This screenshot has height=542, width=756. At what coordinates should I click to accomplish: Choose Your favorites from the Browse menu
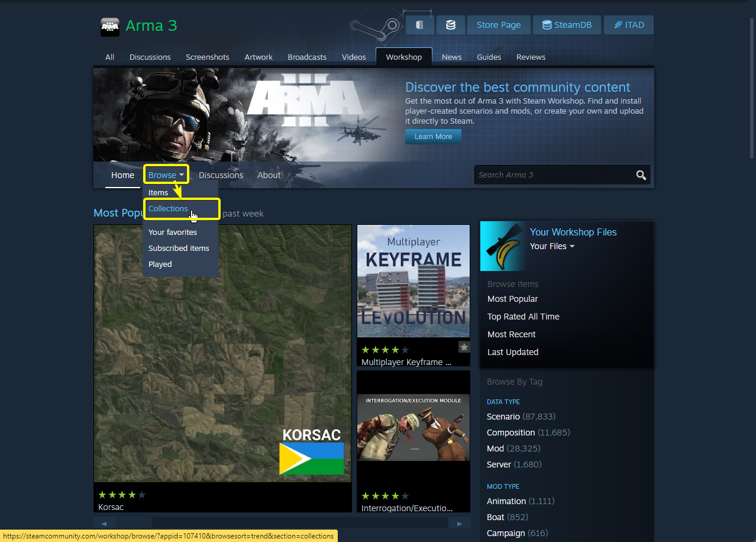(173, 232)
